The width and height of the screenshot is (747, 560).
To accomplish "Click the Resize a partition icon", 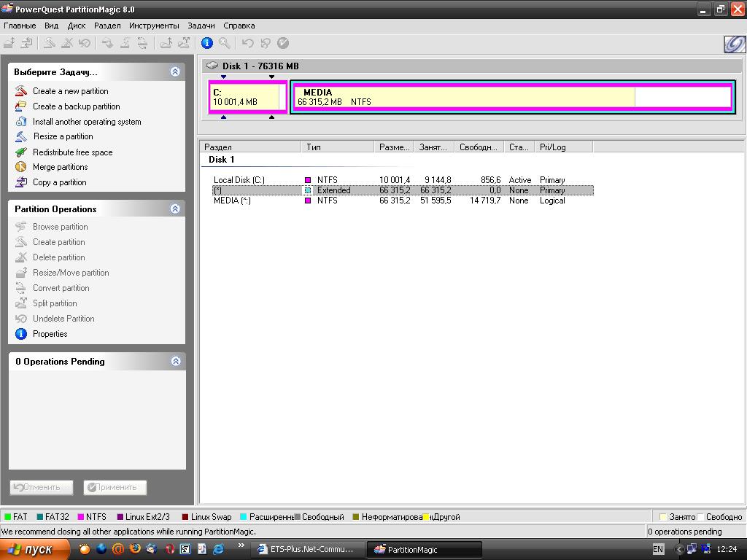I will click(x=20, y=136).
